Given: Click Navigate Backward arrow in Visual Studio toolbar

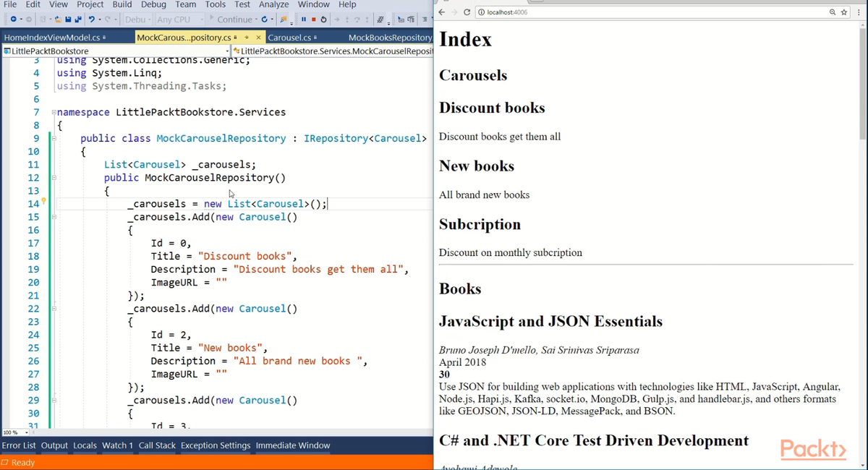Looking at the screenshot, I should point(13,20).
